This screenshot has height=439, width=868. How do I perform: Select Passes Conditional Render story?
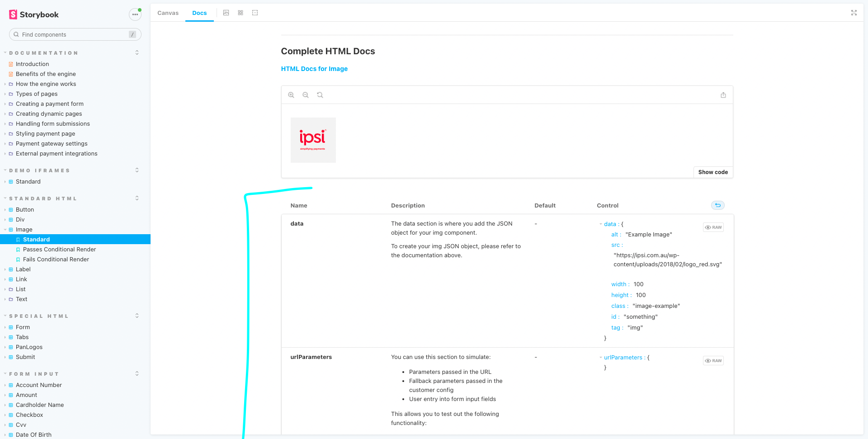pyautogui.click(x=59, y=250)
